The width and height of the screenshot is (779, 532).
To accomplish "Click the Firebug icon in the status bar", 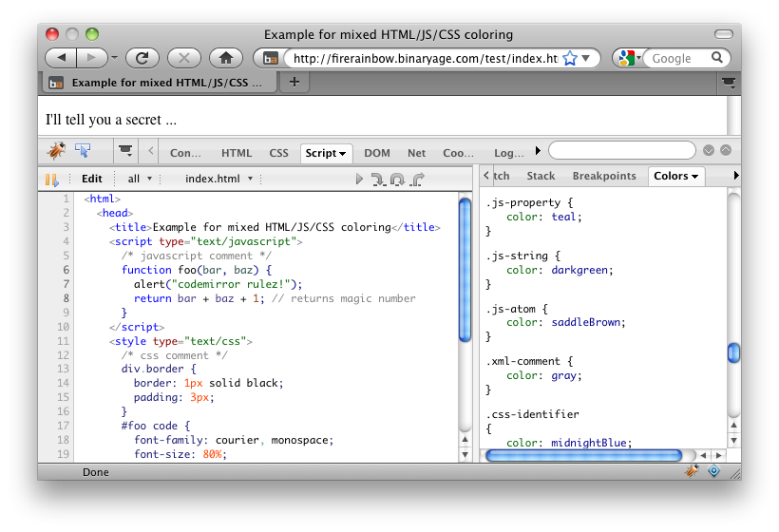I will [693, 471].
